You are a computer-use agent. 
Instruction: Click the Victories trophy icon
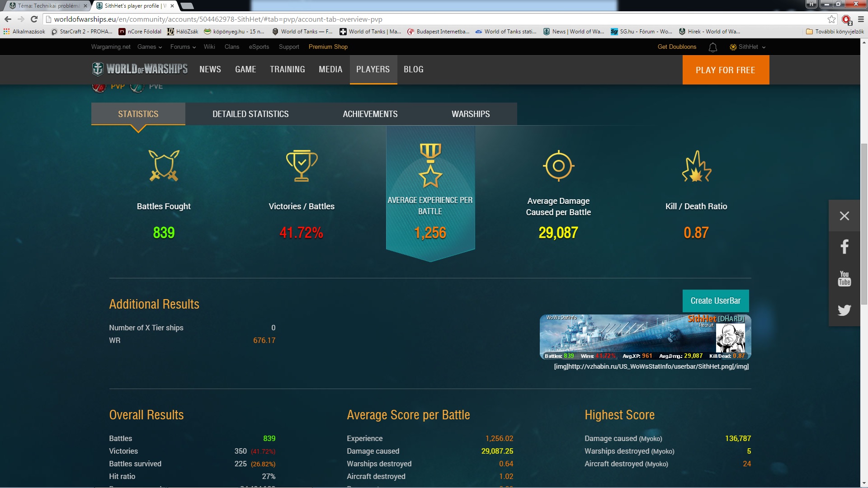coord(302,166)
